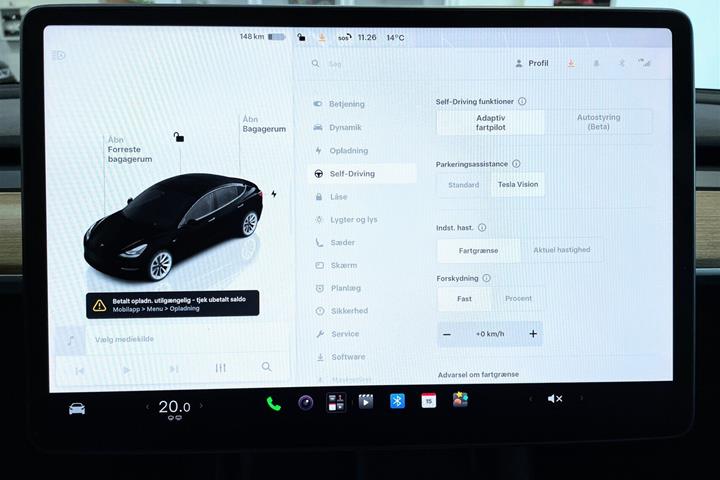Open the Planlæg settings menu
The width and height of the screenshot is (720, 480).
(x=338, y=288)
